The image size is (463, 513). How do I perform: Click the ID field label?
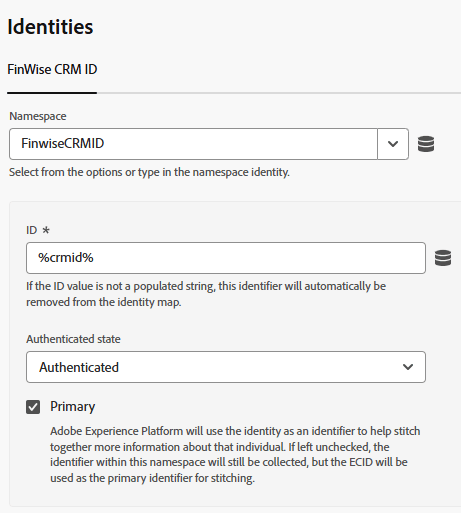click(32, 230)
